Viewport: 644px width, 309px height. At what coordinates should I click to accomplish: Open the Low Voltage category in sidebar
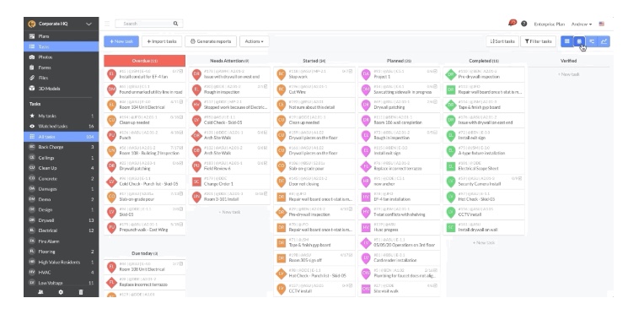pyautogui.click(x=62, y=283)
